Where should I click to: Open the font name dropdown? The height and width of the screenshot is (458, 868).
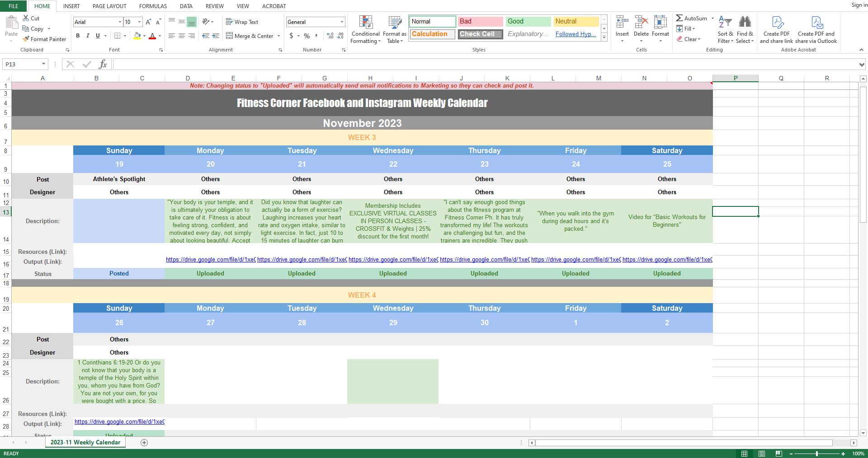[120, 22]
